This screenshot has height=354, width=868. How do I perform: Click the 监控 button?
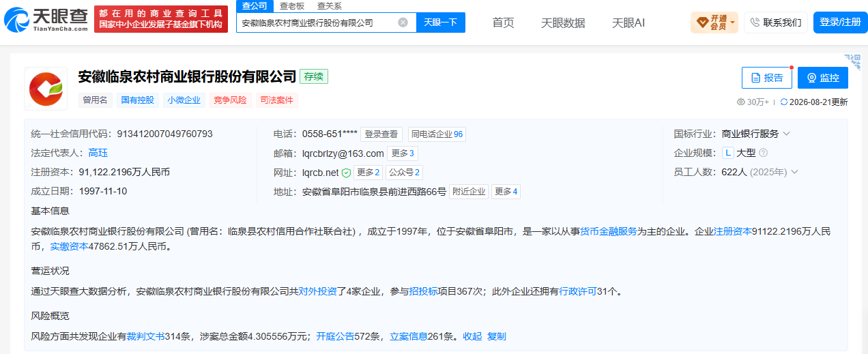(x=823, y=78)
